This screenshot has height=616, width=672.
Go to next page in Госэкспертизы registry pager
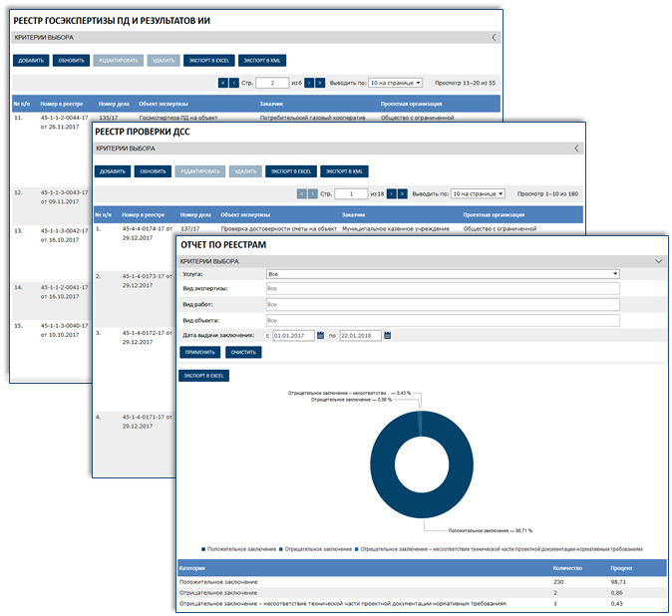[x=309, y=83]
